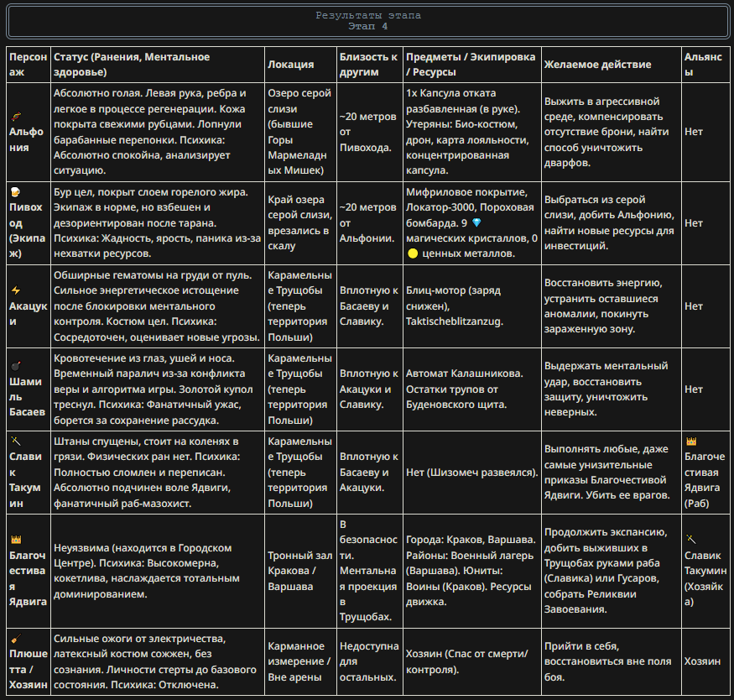Click proximity 'Вплотную к Басаеву и Акацуки.'
Image resolution: width=734 pixels, height=700 pixels.
369,473
